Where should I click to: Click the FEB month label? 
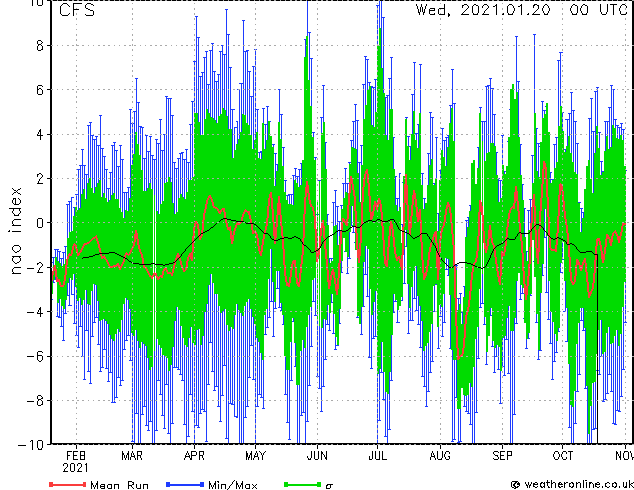(x=76, y=456)
